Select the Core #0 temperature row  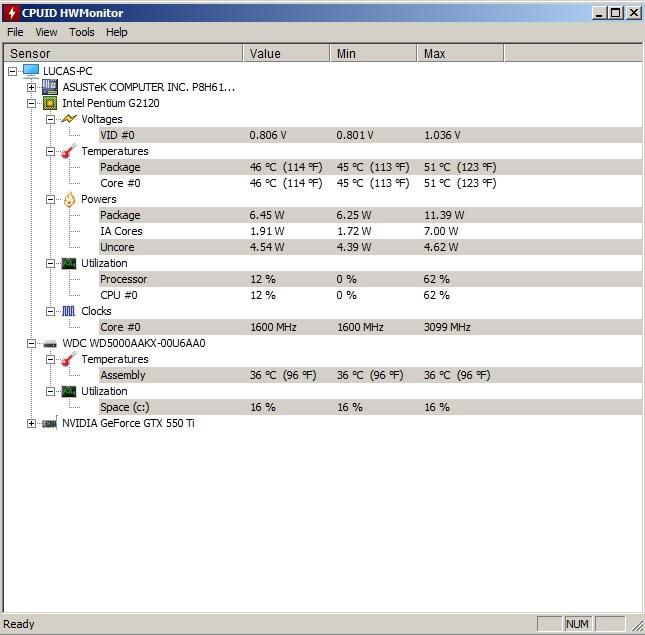tap(370, 183)
